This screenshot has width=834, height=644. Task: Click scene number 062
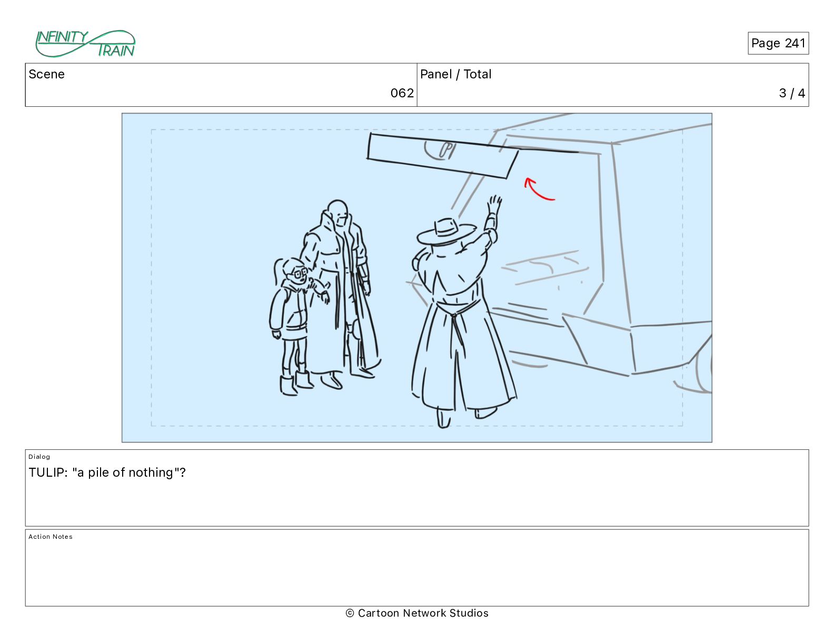tap(402, 93)
